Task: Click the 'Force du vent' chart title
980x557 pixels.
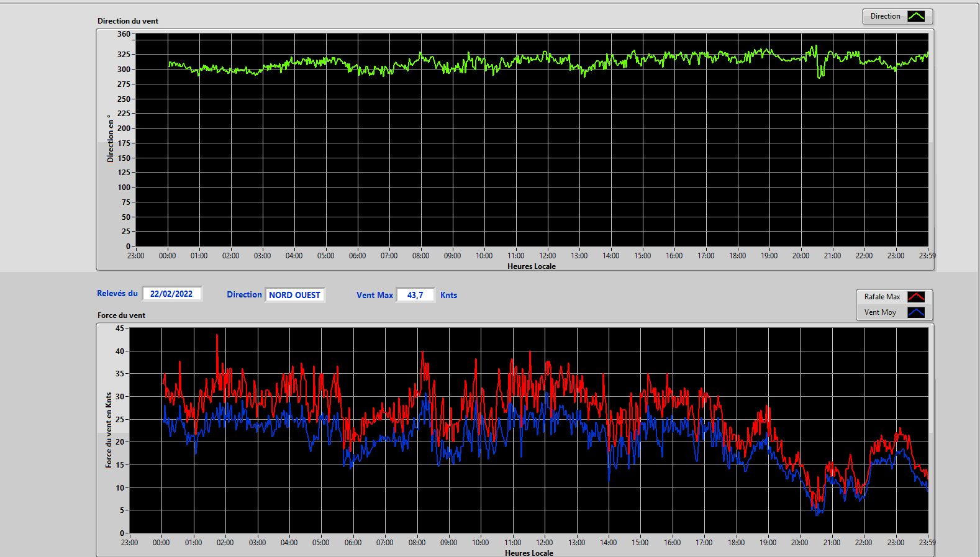Action: point(121,315)
